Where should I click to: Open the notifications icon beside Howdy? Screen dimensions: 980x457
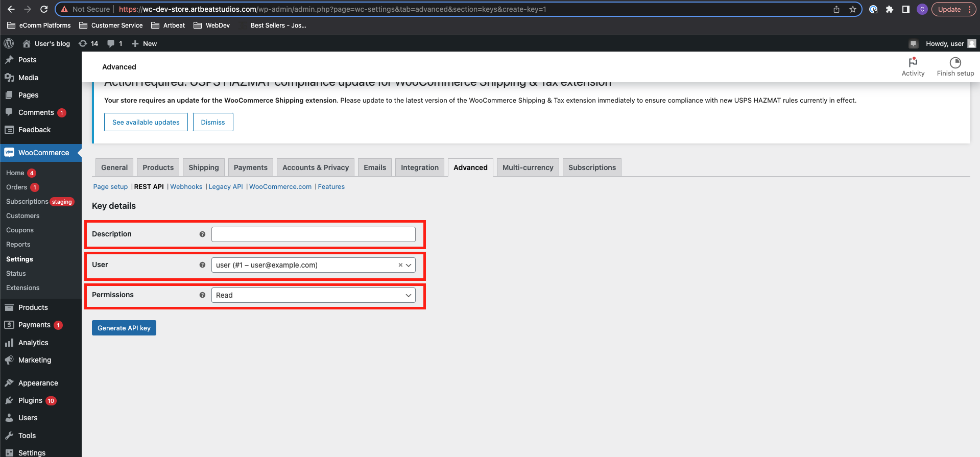(914, 43)
